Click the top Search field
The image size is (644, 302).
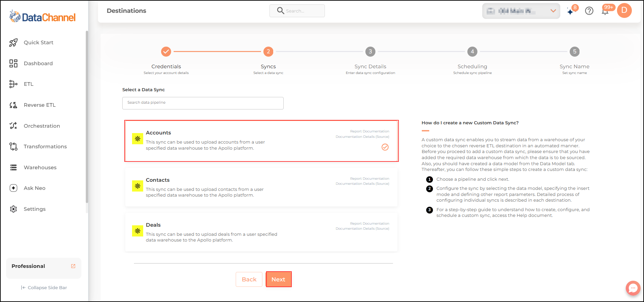[297, 11]
